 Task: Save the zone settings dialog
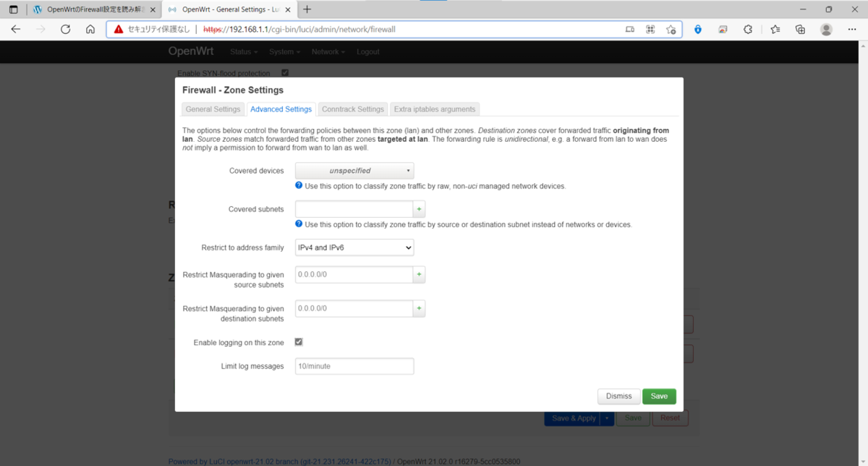(659, 397)
